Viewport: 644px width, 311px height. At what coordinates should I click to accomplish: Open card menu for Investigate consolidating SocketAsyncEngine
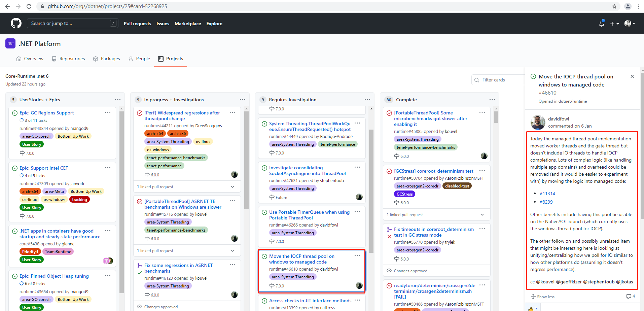coord(357,167)
